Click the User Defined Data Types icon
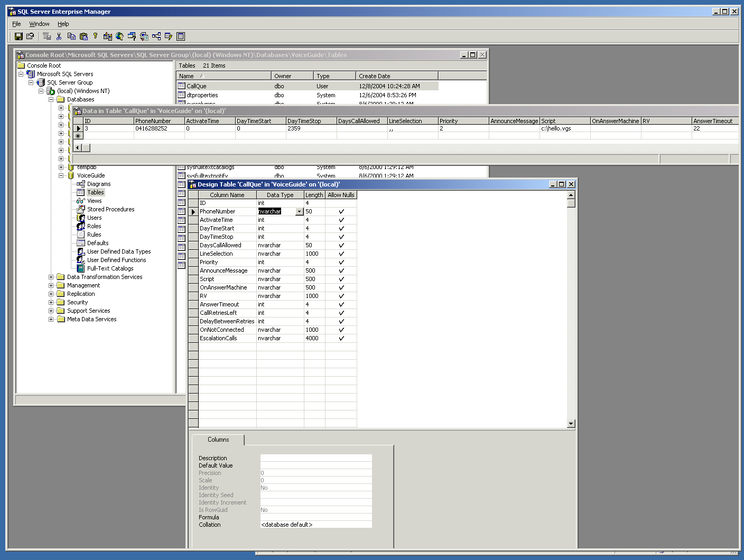The width and height of the screenshot is (744, 560). 81,251
